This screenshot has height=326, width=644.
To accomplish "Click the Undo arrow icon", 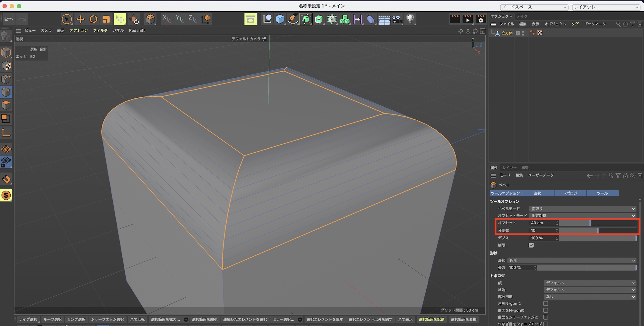I will (x=9, y=19).
